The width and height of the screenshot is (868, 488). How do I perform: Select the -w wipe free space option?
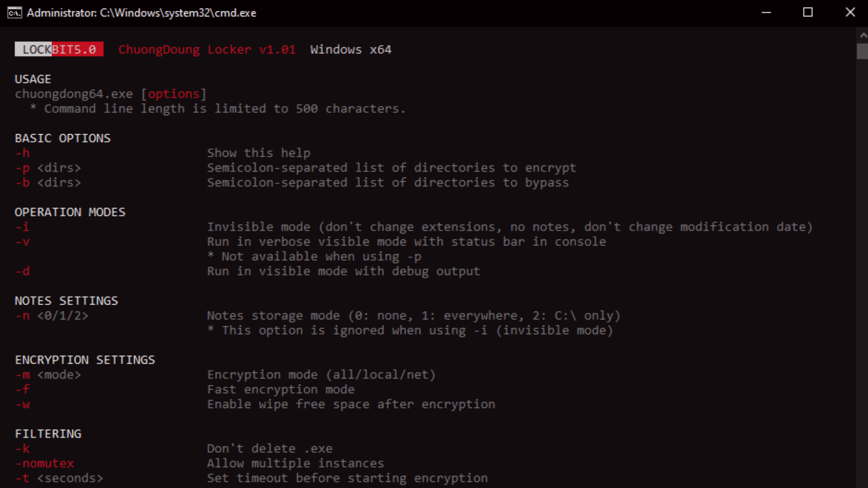tap(23, 404)
